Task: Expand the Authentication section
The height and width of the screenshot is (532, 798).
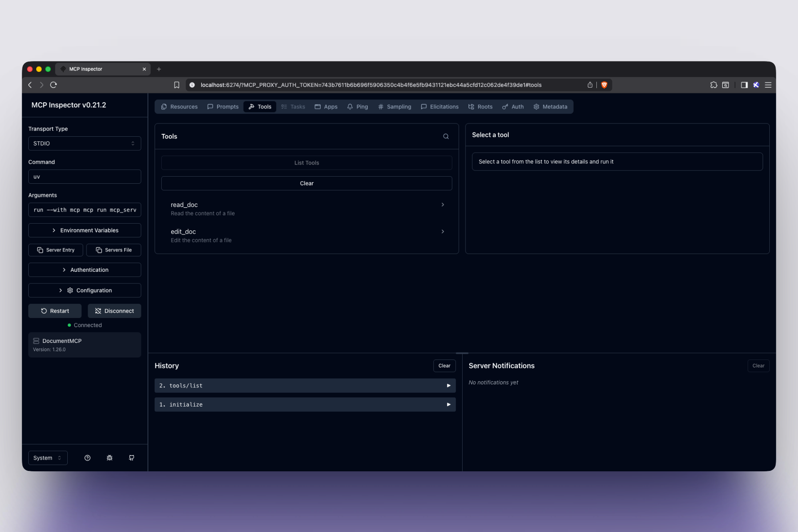Action: pos(84,270)
